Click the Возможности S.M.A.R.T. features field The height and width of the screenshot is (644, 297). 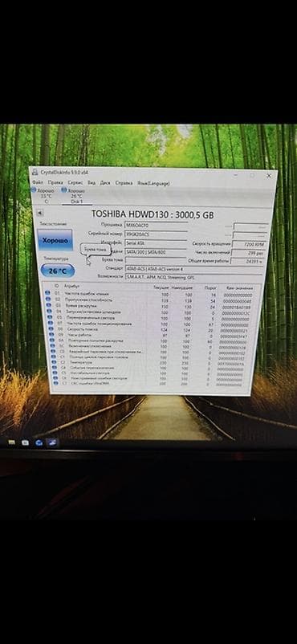pyautogui.click(x=193, y=277)
